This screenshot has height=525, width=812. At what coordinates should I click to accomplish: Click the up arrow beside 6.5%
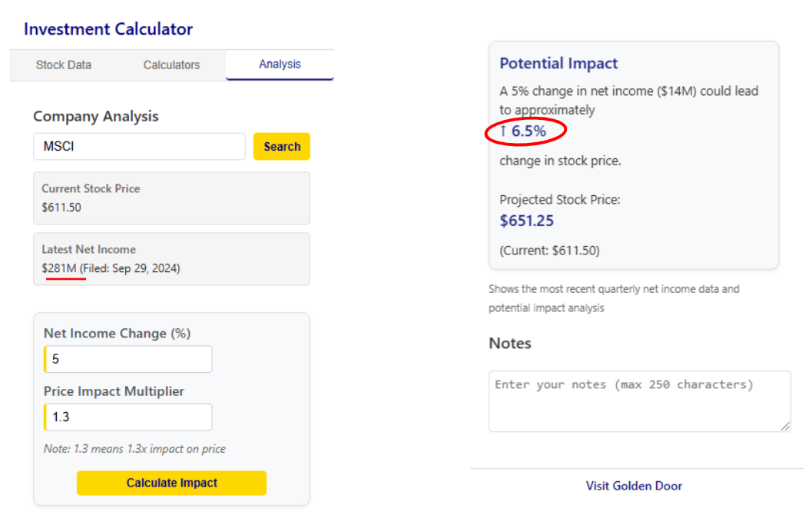coord(503,131)
